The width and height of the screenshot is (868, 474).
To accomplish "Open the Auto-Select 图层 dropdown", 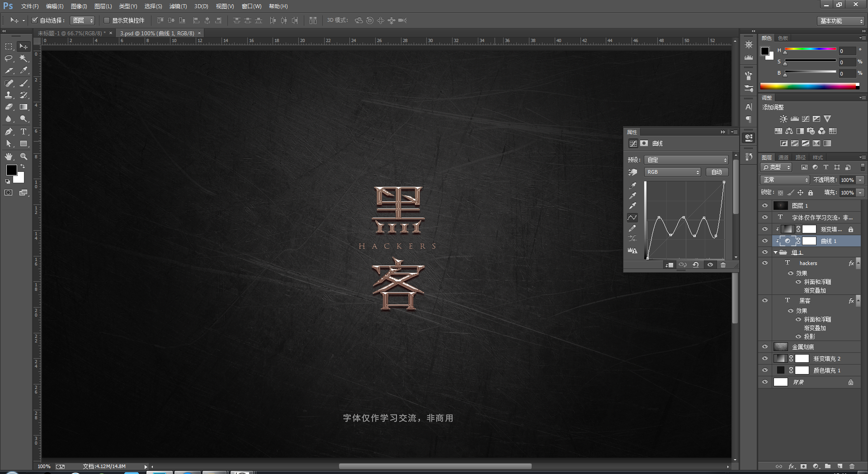I will (x=82, y=20).
